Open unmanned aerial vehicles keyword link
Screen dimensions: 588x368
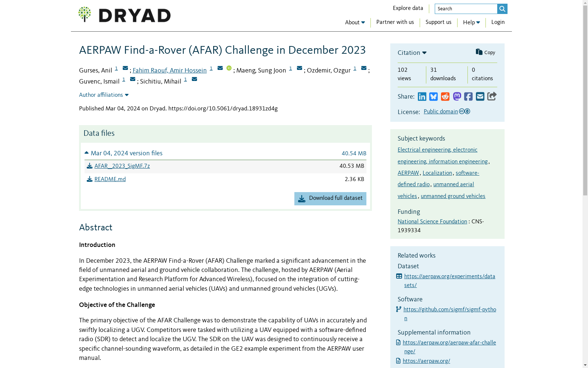point(453,184)
